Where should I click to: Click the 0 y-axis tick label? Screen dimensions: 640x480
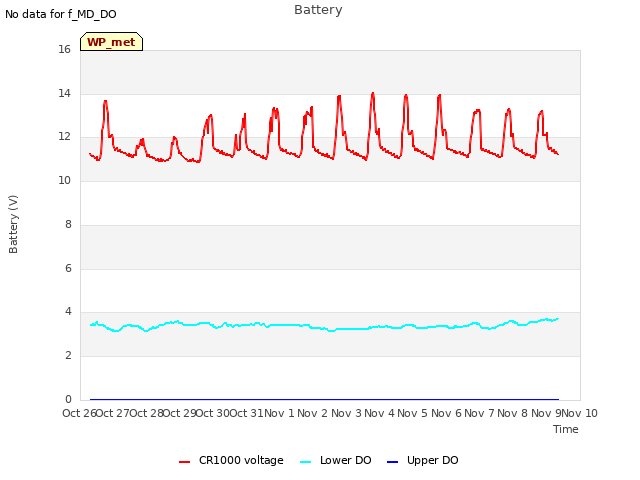click(68, 399)
